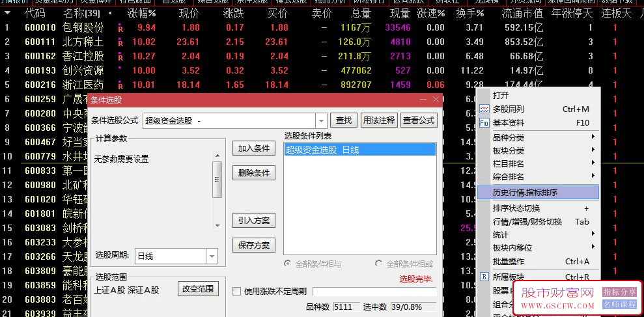Click the 改变范围 button
Image resolution: width=644 pixels, height=317 pixels.
[x=198, y=289]
